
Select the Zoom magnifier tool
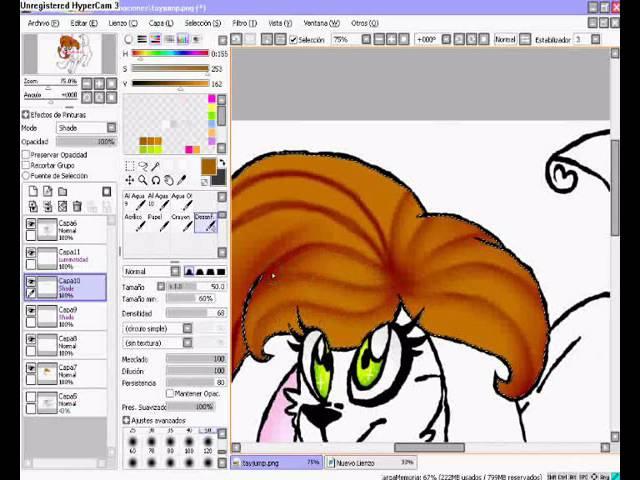tap(142, 180)
